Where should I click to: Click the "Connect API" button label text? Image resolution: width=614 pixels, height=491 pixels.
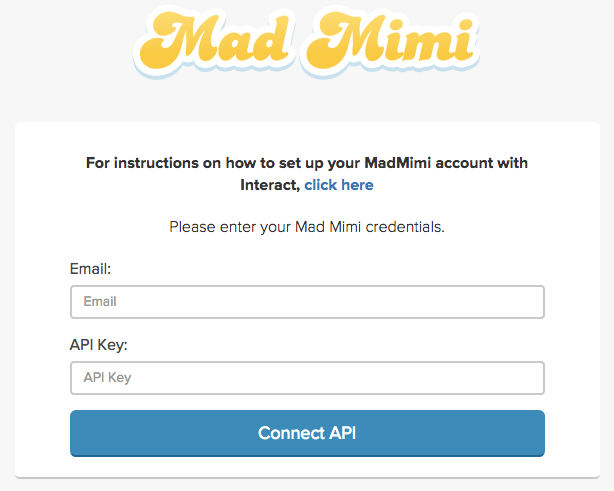pos(307,433)
